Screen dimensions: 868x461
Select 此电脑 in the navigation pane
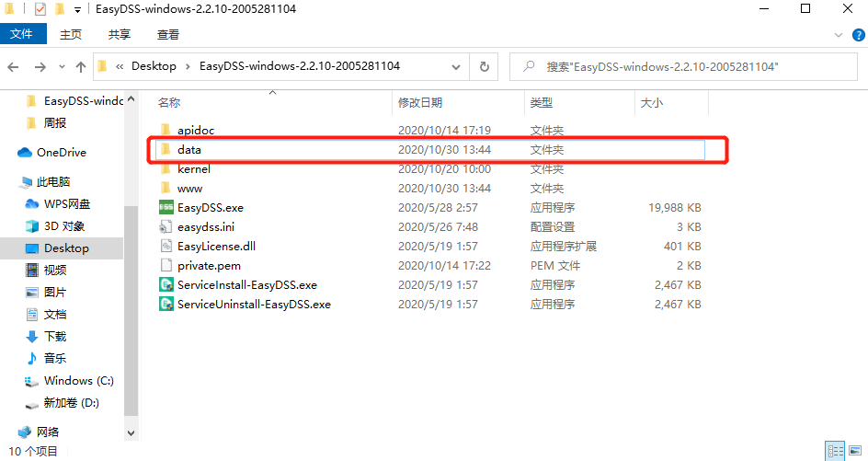tap(44, 182)
